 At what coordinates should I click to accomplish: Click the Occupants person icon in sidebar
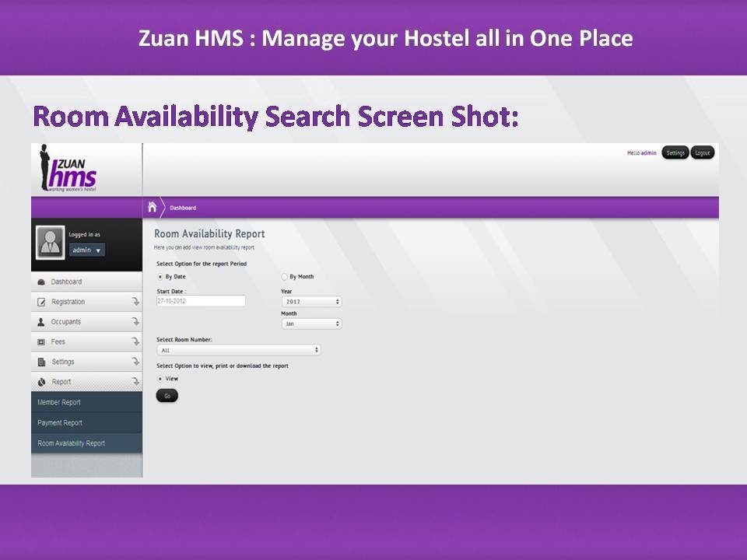pyautogui.click(x=41, y=322)
